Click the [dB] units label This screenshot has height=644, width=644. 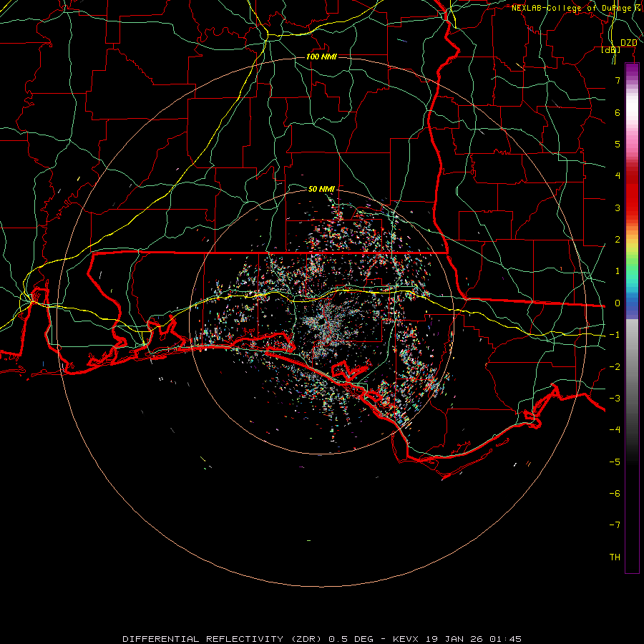pos(611,49)
